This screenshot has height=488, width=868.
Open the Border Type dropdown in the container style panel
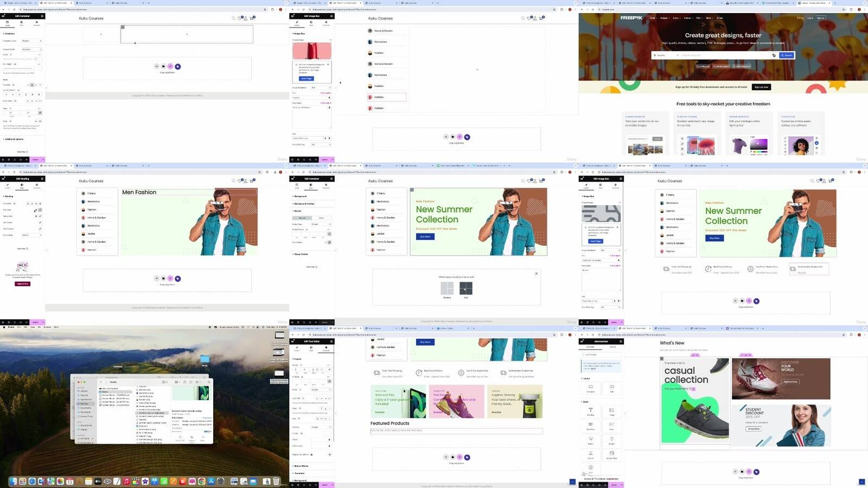321,224
